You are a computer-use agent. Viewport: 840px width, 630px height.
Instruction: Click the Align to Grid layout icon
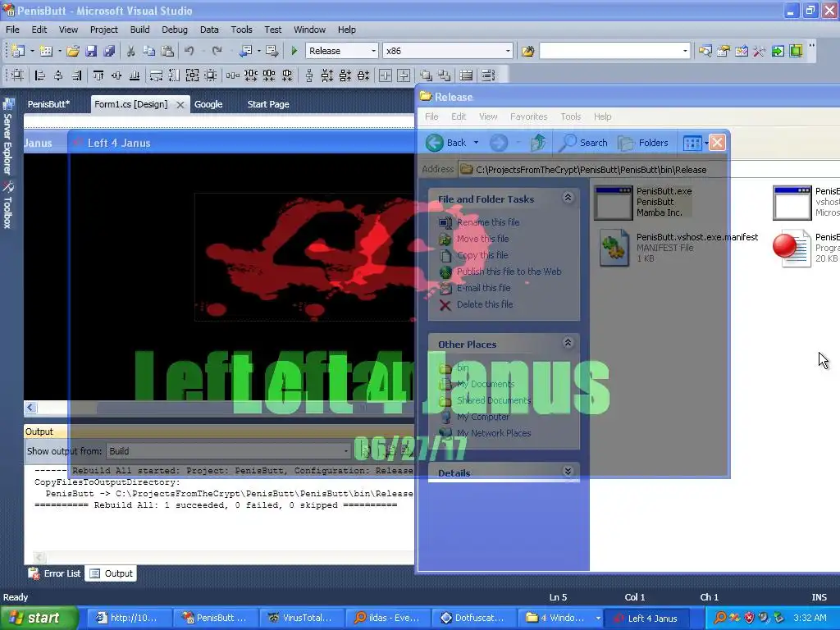(x=18, y=75)
